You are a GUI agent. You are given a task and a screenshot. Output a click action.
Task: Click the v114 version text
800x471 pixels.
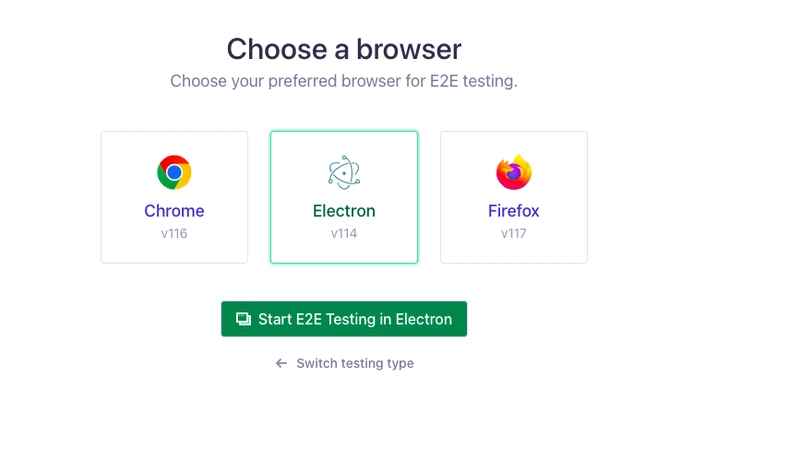click(344, 233)
